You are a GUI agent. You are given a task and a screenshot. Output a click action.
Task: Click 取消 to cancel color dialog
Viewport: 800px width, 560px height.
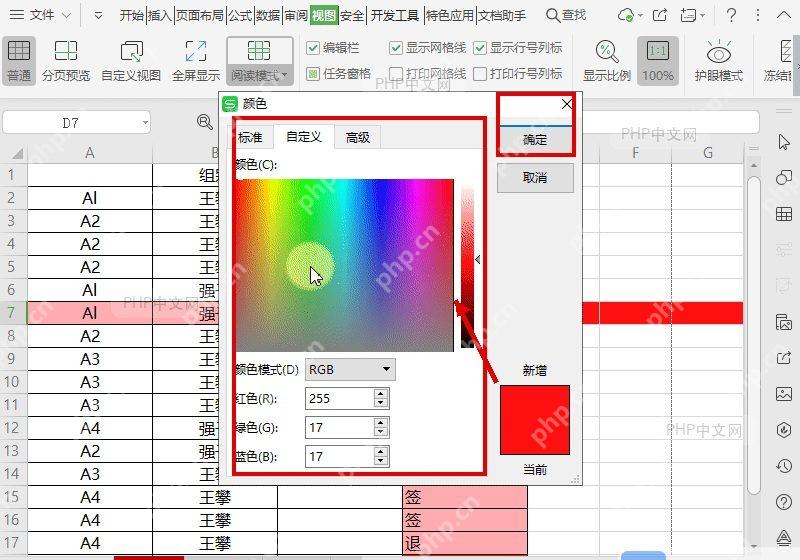(x=535, y=177)
